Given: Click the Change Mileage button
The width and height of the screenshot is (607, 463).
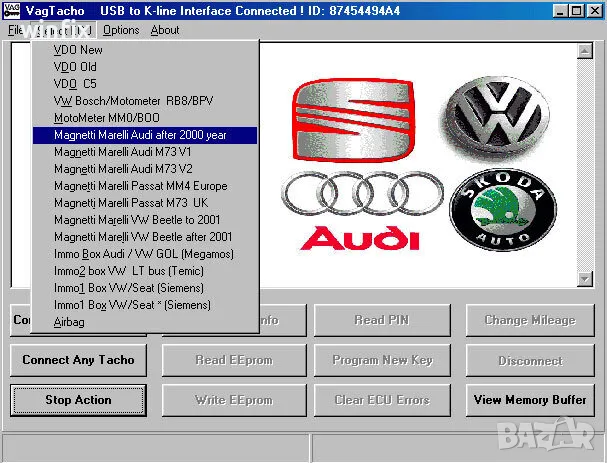Looking at the screenshot, I should 530,320.
